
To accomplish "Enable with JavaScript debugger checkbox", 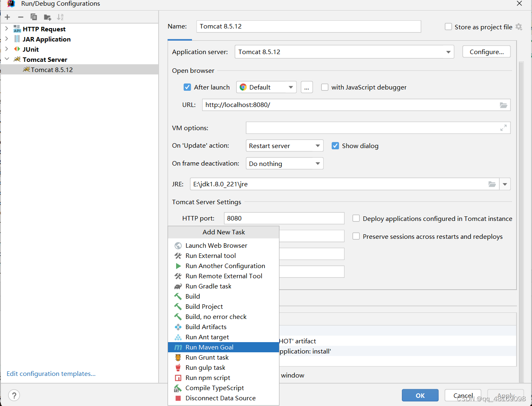I will pos(325,87).
